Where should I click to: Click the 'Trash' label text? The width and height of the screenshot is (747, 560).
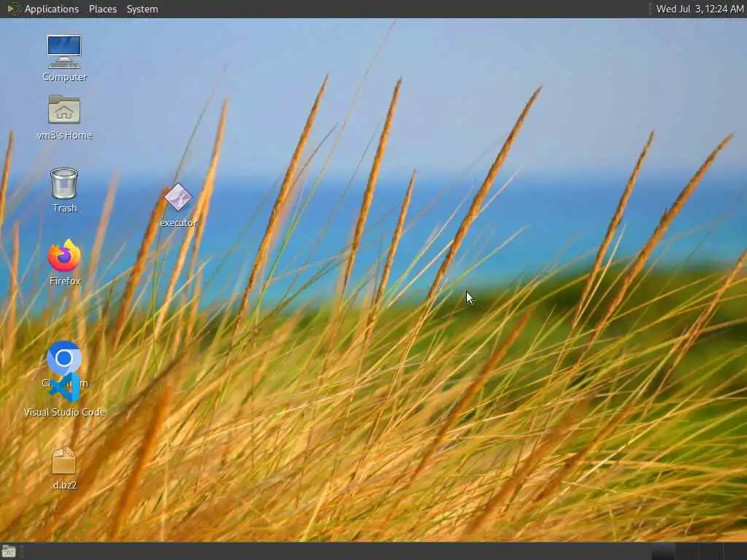(65, 208)
